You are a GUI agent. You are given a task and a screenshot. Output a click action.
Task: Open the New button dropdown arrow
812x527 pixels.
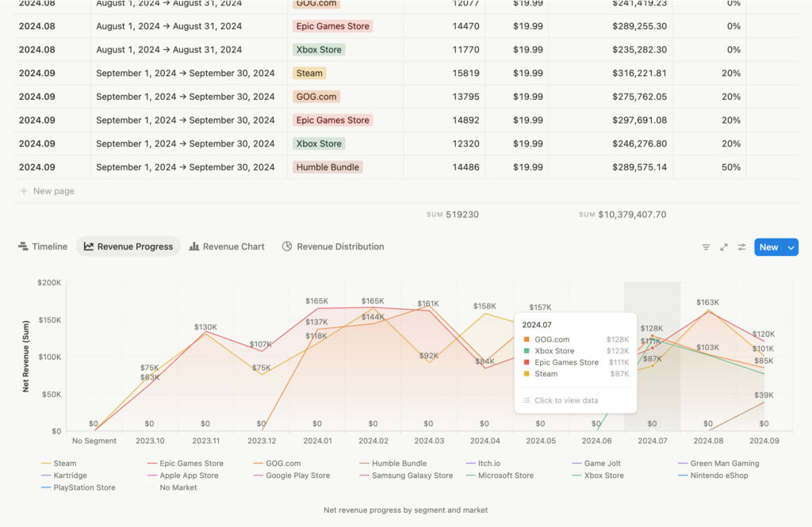click(791, 247)
